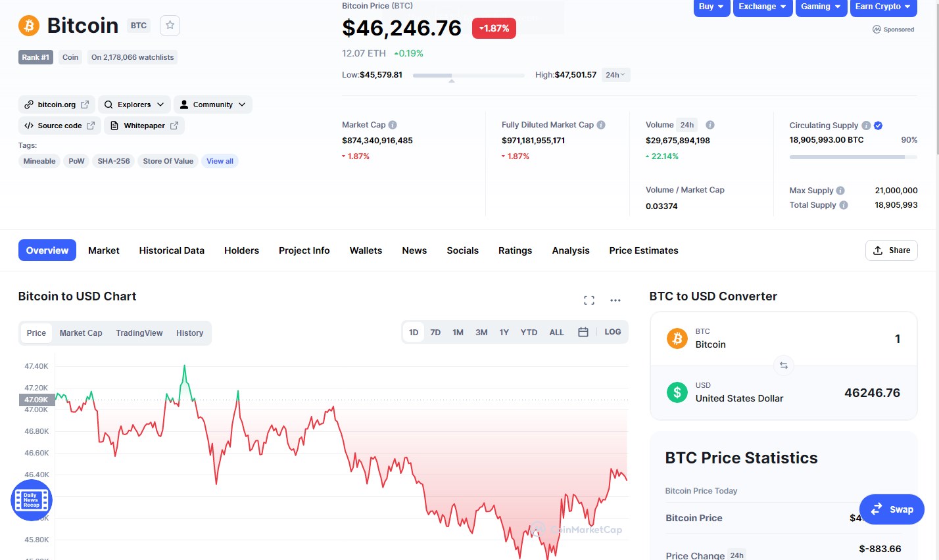This screenshot has width=939, height=560.
Task: Expand the Community dropdown
Action: 212,105
